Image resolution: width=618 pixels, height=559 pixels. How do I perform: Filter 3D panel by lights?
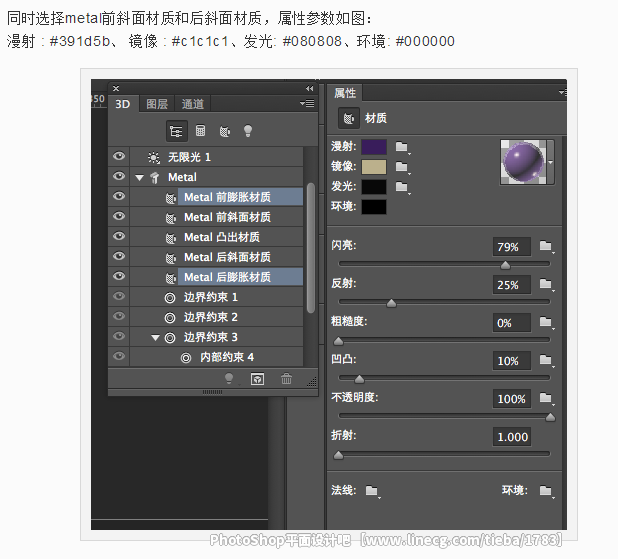coord(248,130)
